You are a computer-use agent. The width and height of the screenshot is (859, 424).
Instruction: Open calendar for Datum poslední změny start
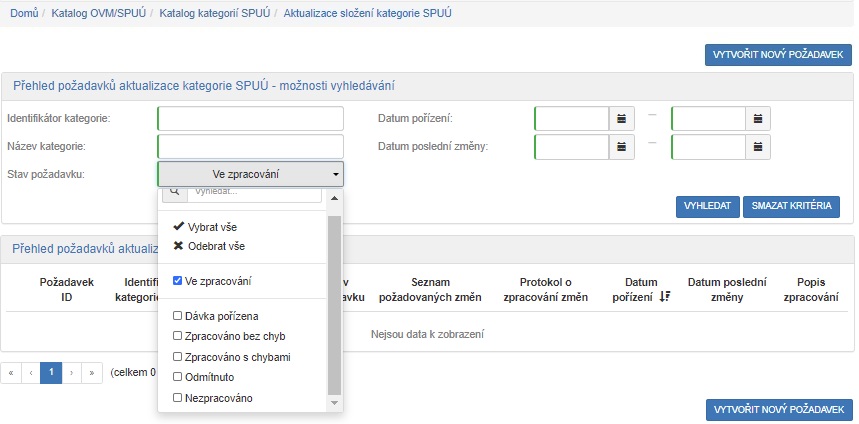pyautogui.click(x=621, y=147)
